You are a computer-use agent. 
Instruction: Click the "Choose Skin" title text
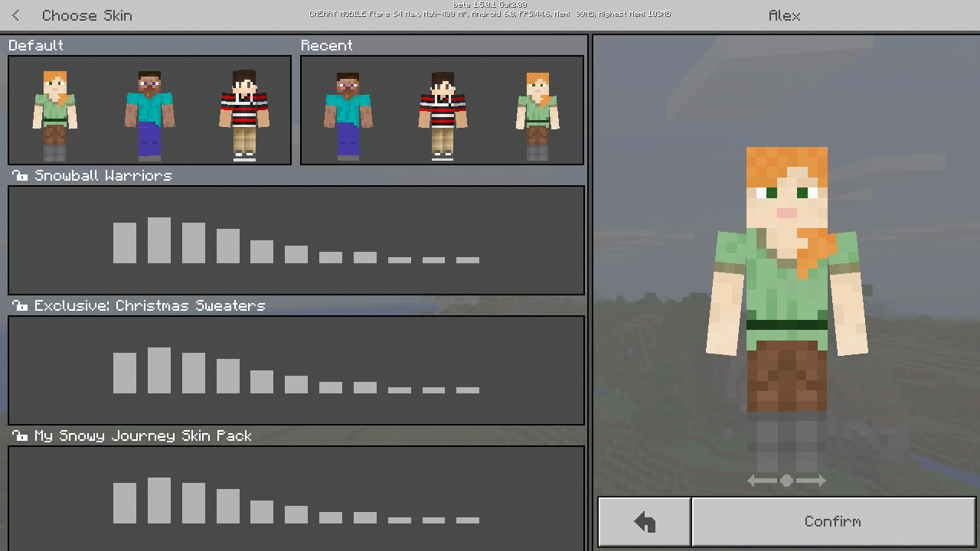coord(87,15)
